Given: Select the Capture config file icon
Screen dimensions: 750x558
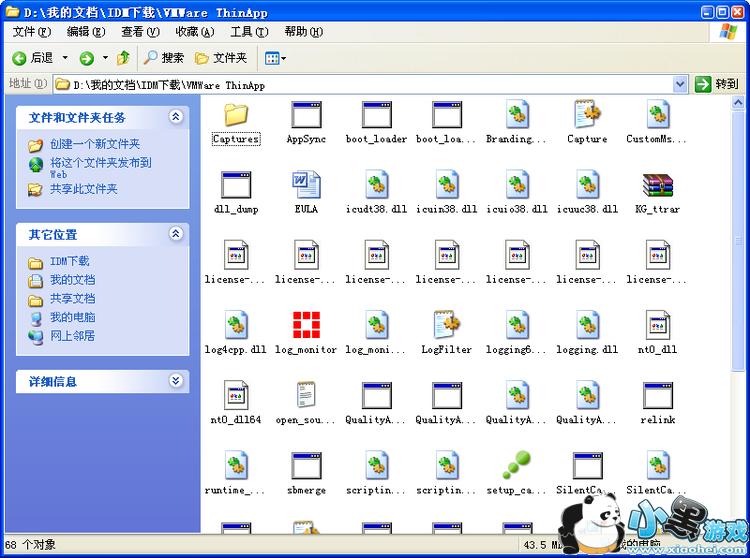Looking at the screenshot, I should pyautogui.click(x=587, y=114).
